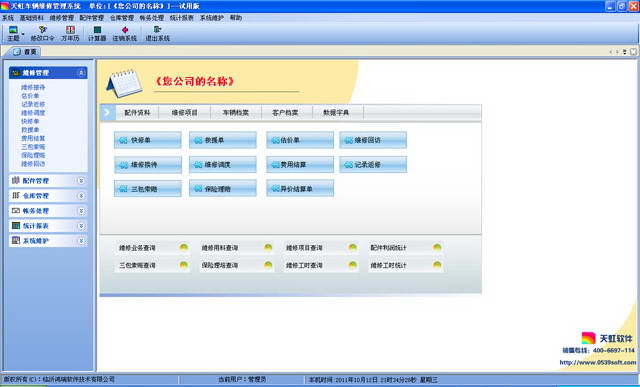Click the desk calendar icon beside company name
The image size is (640, 387).
coord(124,83)
